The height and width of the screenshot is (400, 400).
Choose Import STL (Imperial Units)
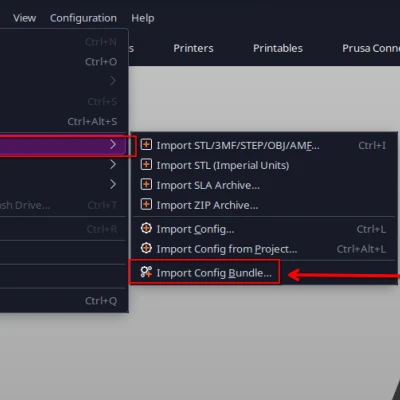[x=263, y=165]
